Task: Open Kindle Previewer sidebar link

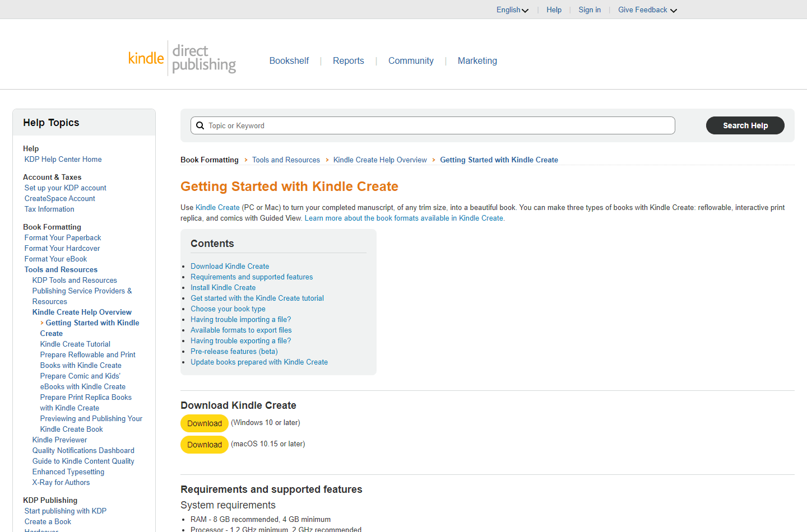Action: coord(59,440)
